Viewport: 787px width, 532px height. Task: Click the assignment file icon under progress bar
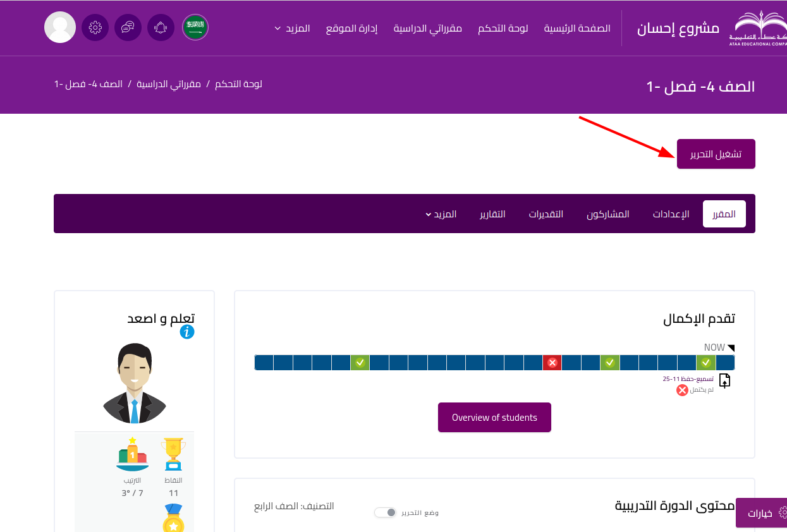724,380
